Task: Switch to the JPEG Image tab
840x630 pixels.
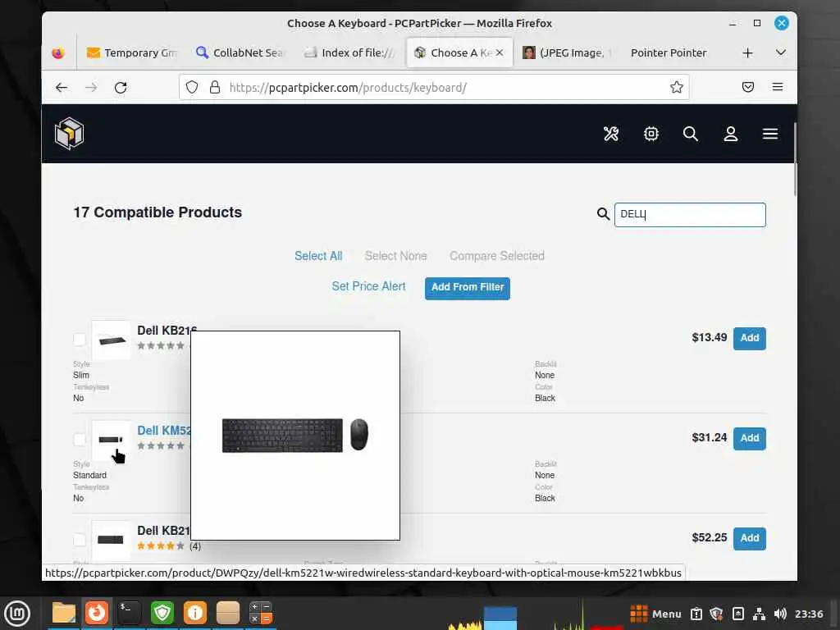Action: click(x=566, y=53)
